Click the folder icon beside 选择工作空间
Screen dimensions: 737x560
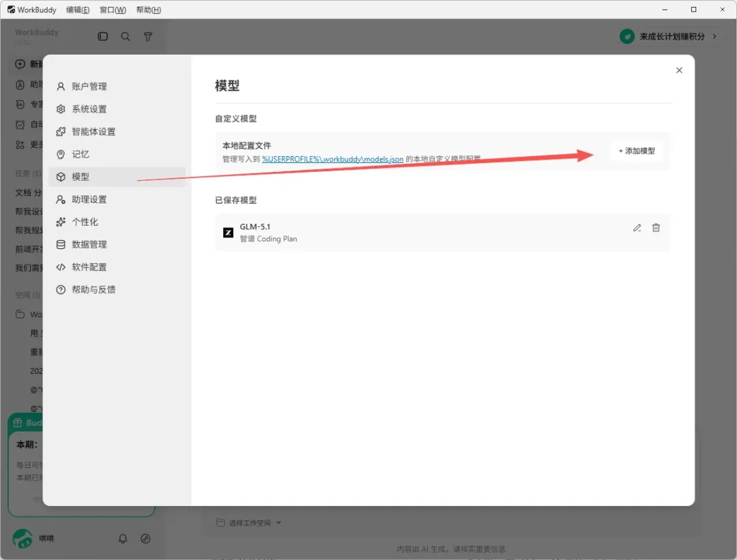(x=220, y=522)
